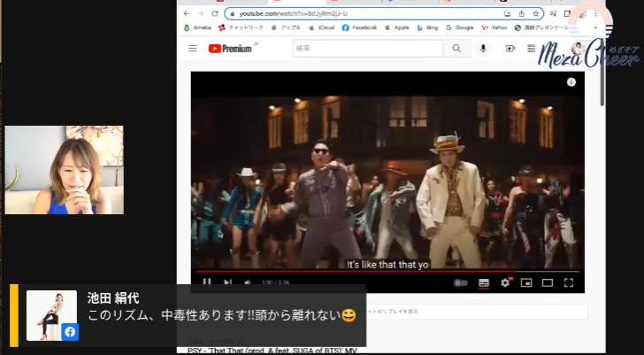
Task: Skip to next video with the next button
Action: point(227,282)
